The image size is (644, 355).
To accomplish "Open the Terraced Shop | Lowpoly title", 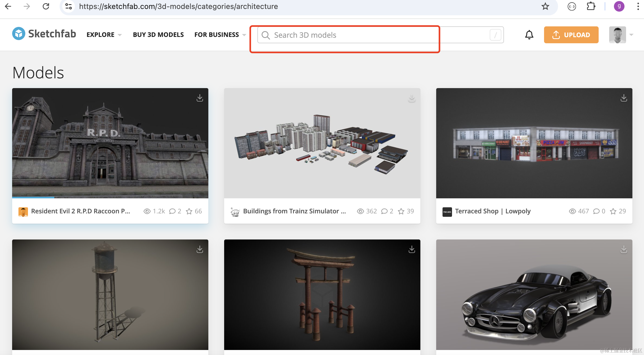I will 493,211.
